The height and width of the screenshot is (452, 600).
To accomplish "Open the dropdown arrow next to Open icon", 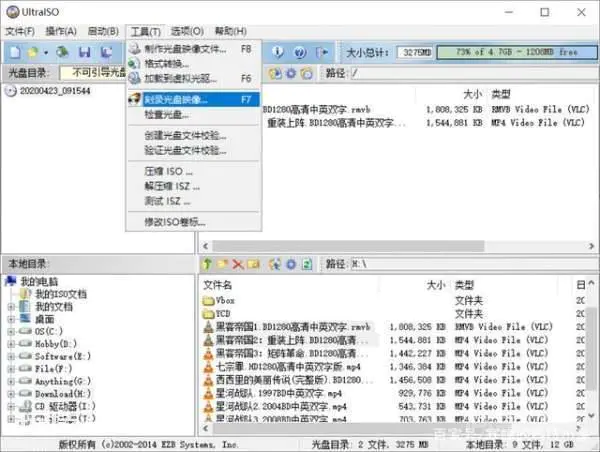I will pyautogui.click(x=46, y=52).
